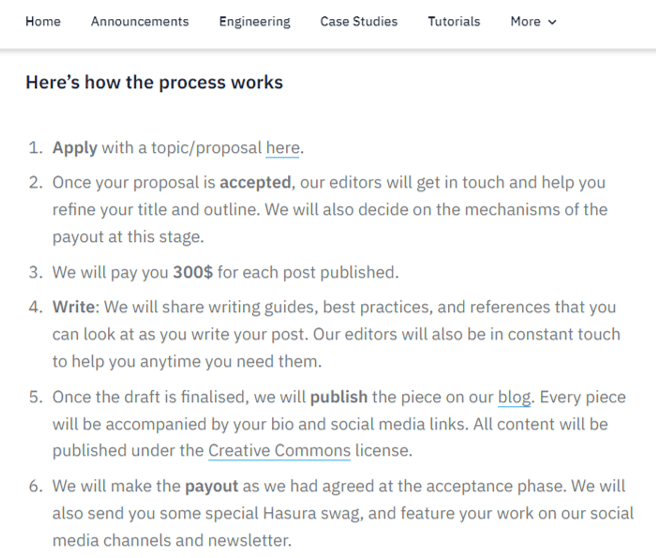656x558 pixels.
Task: Open the Engineering category
Action: tap(254, 21)
